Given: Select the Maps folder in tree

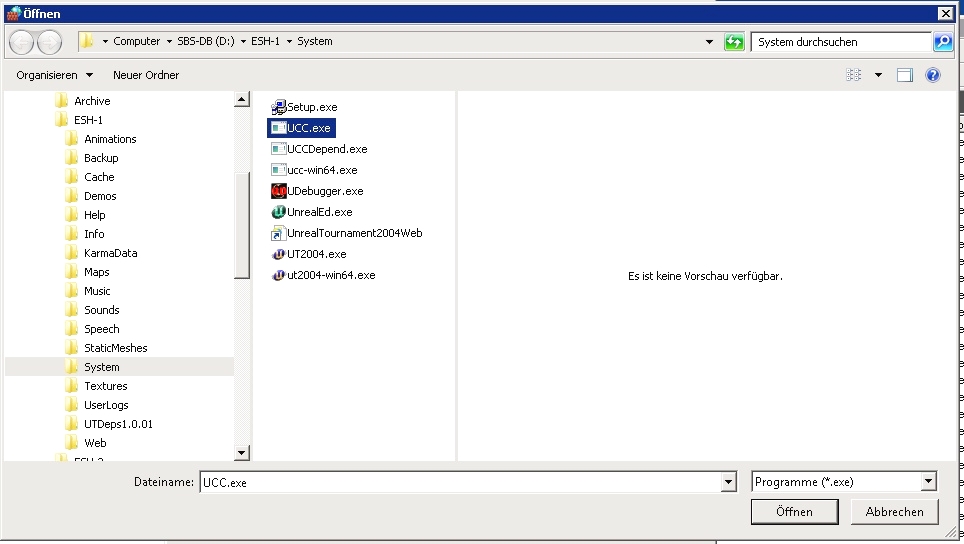Looking at the screenshot, I should point(97,272).
